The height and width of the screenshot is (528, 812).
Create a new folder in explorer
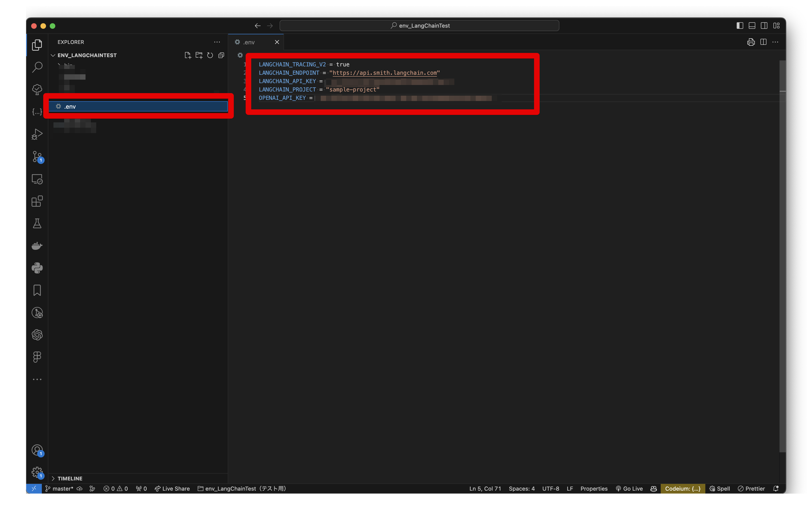pos(199,55)
